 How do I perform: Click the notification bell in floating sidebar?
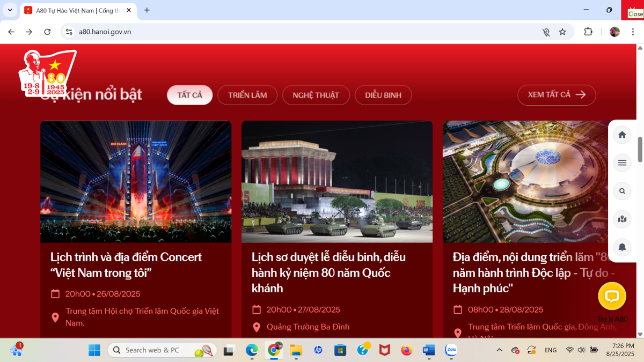pos(622,247)
